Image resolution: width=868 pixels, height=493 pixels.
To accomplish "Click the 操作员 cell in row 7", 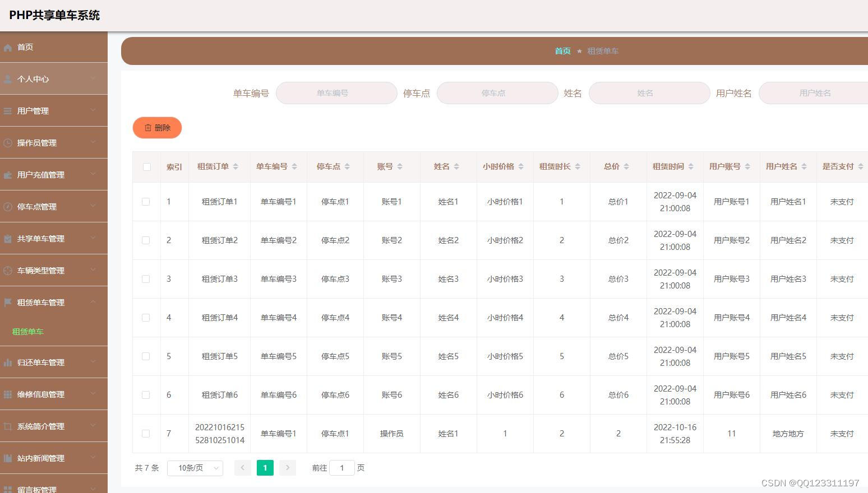I will [x=391, y=434].
